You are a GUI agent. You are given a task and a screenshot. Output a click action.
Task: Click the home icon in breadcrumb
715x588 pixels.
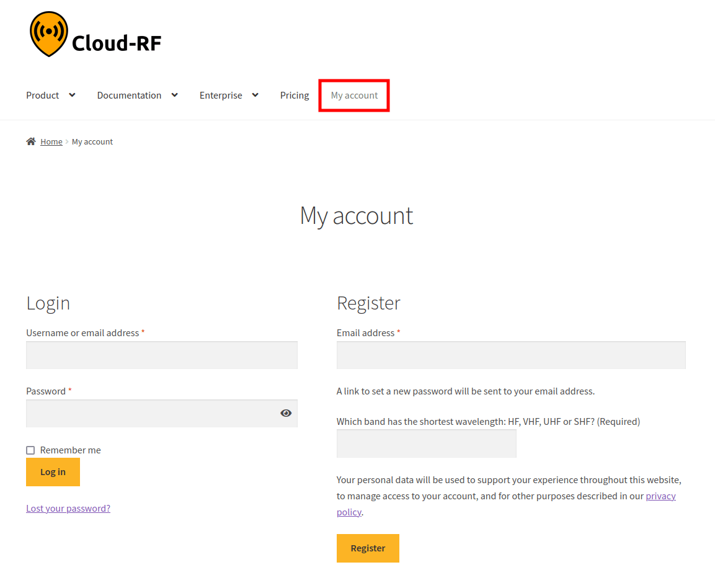(x=30, y=141)
